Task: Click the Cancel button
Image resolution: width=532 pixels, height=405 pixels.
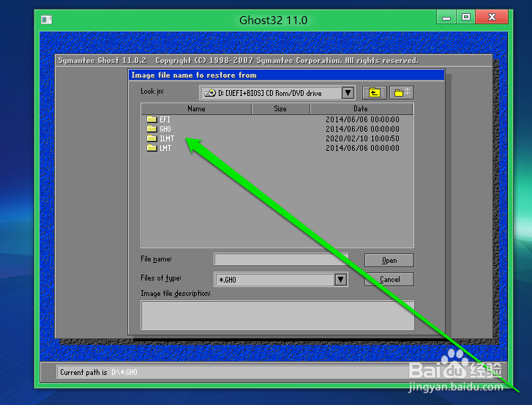Action: (389, 279)
